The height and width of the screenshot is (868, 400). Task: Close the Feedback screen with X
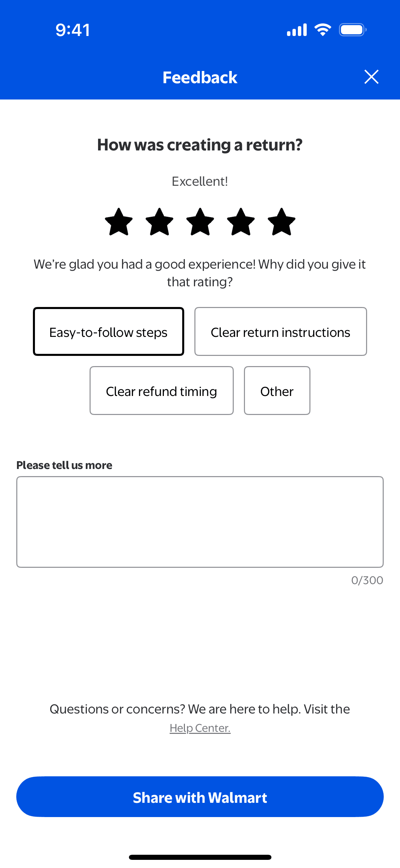click(371, 77)
